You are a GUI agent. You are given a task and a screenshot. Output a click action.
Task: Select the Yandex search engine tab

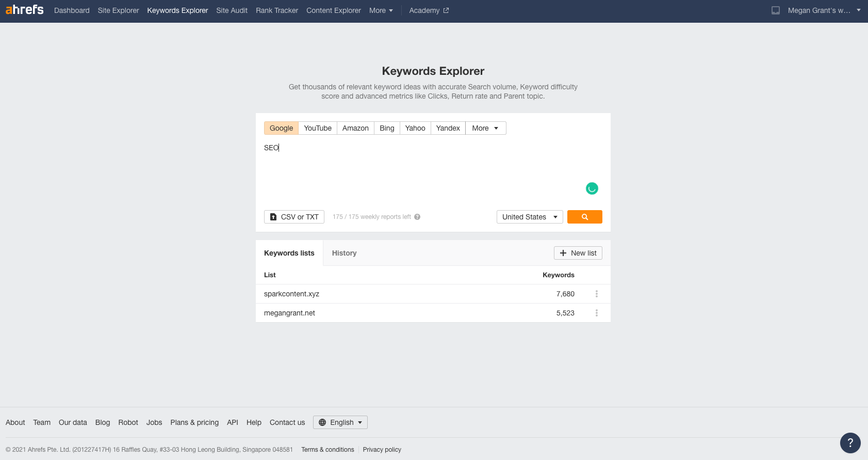click(x=448, y=128)
